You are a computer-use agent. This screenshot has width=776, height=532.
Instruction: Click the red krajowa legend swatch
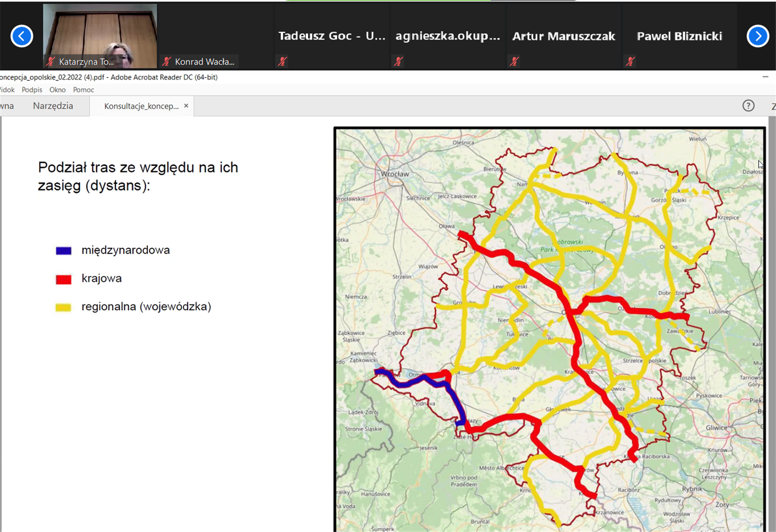click(64, 279)
